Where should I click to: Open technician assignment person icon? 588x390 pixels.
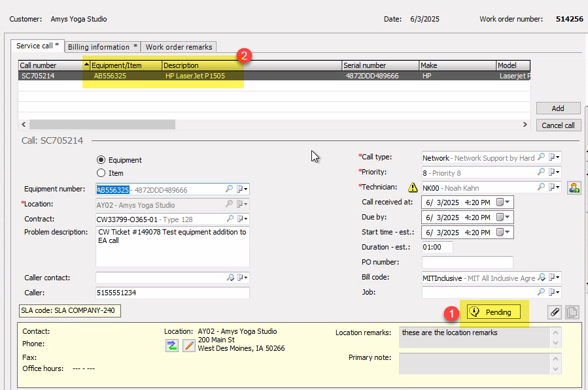(x=574, y=187)
